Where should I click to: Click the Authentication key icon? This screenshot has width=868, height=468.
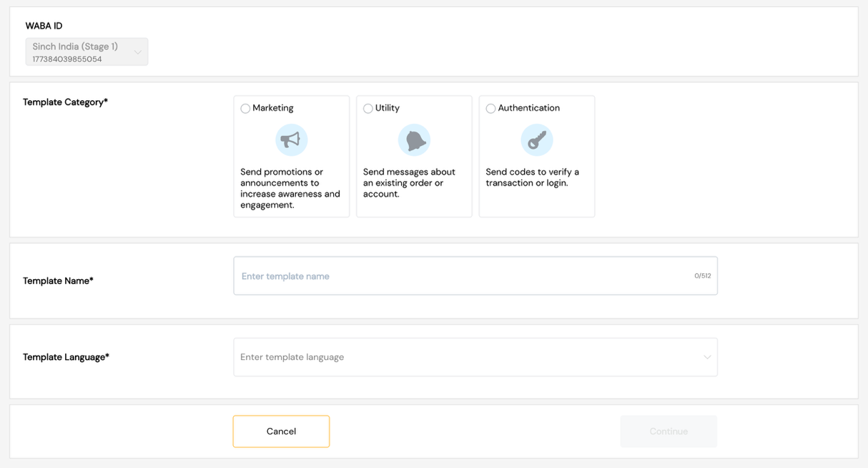pos(537,140)
